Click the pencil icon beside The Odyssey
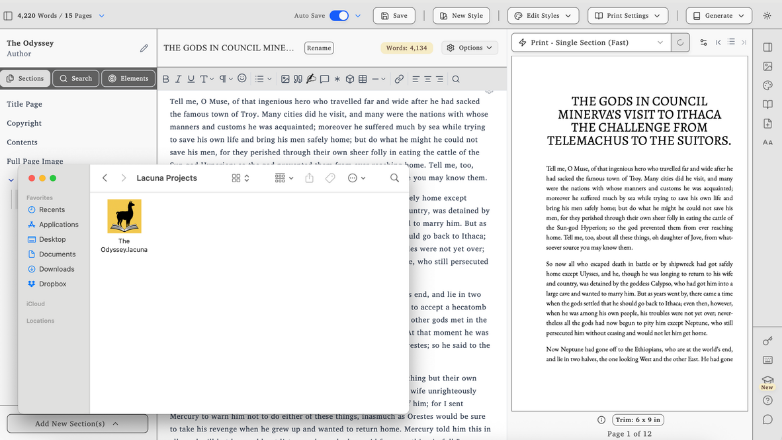Image resolution: width=782 pixels, height=440 pixels. pyautogui.click(x=144, y=47)
